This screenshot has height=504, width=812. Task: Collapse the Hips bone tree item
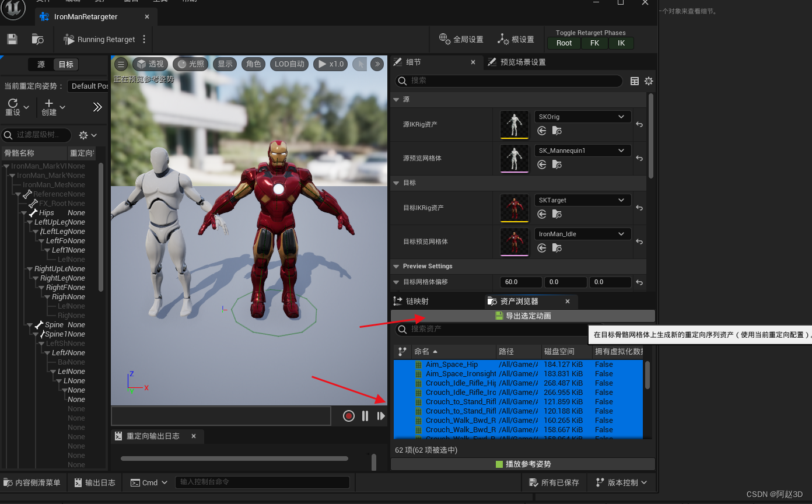[25, 213]
